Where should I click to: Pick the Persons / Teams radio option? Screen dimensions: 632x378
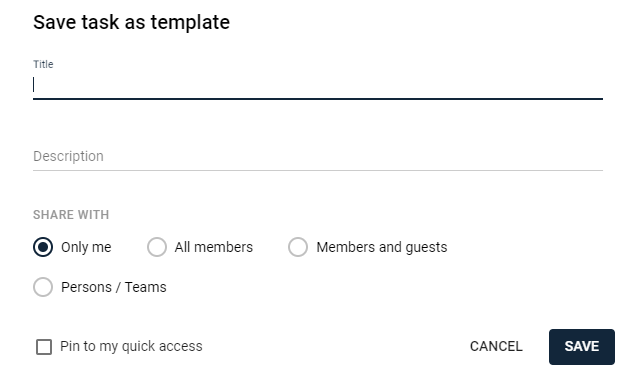coord(43,287)
